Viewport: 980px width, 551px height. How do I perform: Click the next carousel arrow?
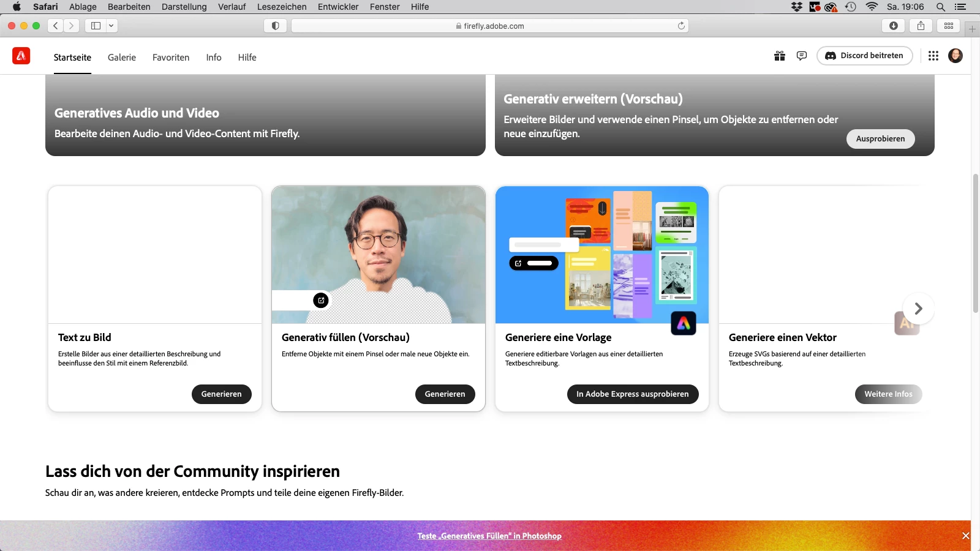point(918,309)
